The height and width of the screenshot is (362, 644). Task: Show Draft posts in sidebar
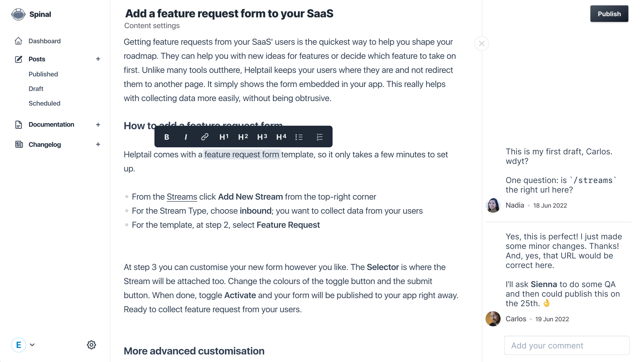[x=36, y=89]
